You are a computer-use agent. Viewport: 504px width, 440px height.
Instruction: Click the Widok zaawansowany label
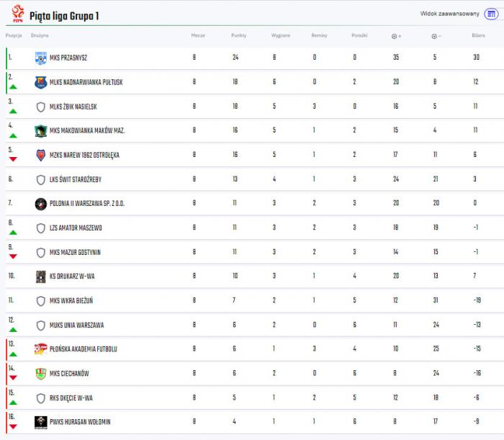450,14
